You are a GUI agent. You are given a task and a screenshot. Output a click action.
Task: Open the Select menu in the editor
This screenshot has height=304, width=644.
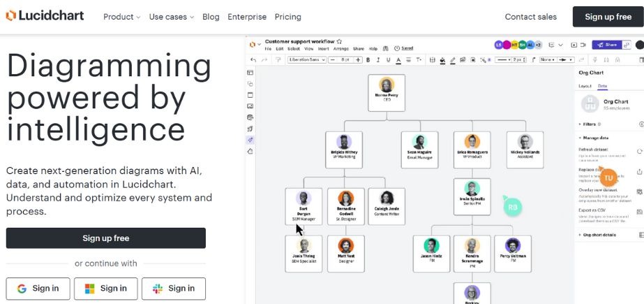click(x=294, y=48)
